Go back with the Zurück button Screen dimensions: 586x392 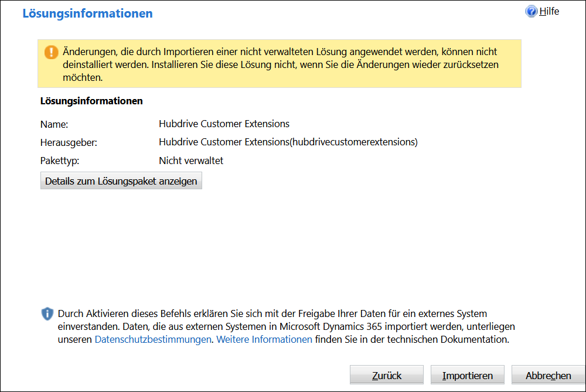point(386,375)
